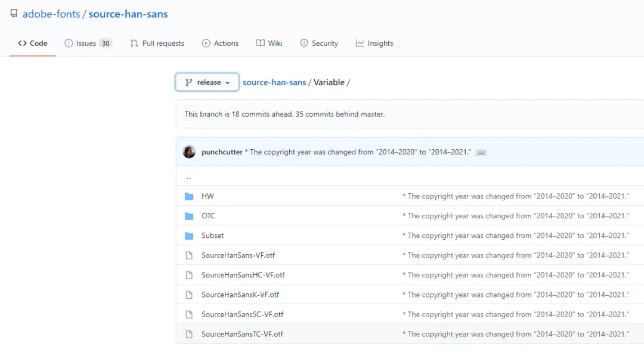Click source-han-sans in the breadcrumb path
644x359 pixels.
(274, 82)
